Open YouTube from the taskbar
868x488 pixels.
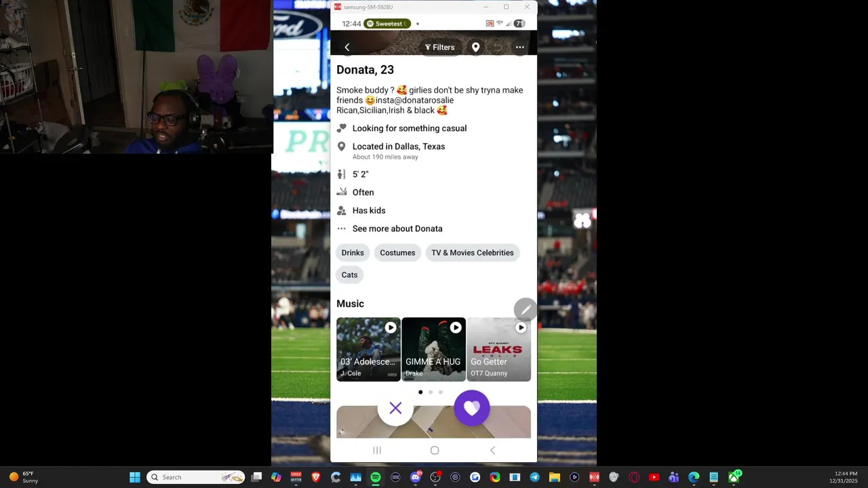654,477
